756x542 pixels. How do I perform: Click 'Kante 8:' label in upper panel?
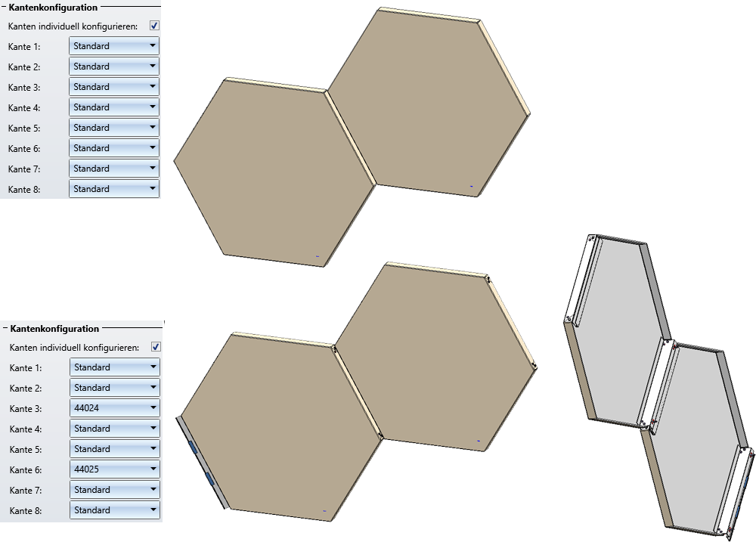24,190
